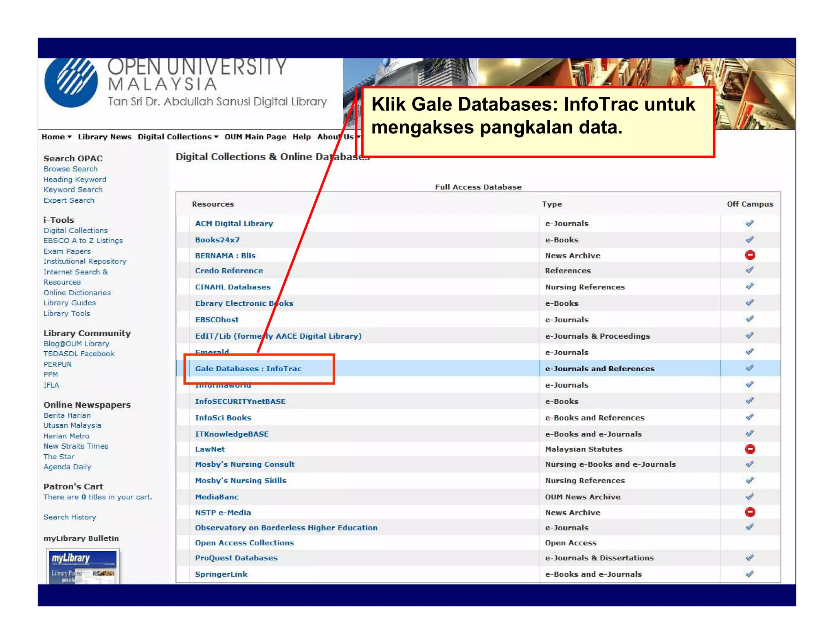834x644 pixels.
Task: Open Utusan Malaysia newspaper link
Action: click(72, 425)
